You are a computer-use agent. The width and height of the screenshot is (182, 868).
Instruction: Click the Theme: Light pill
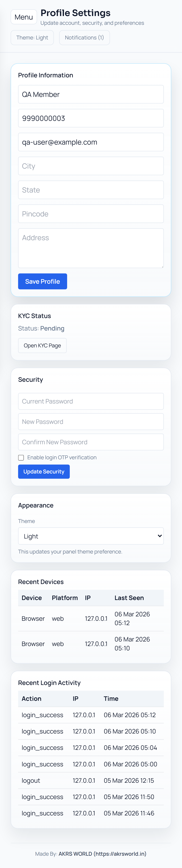pyautogui.click(x=32, y=38)
